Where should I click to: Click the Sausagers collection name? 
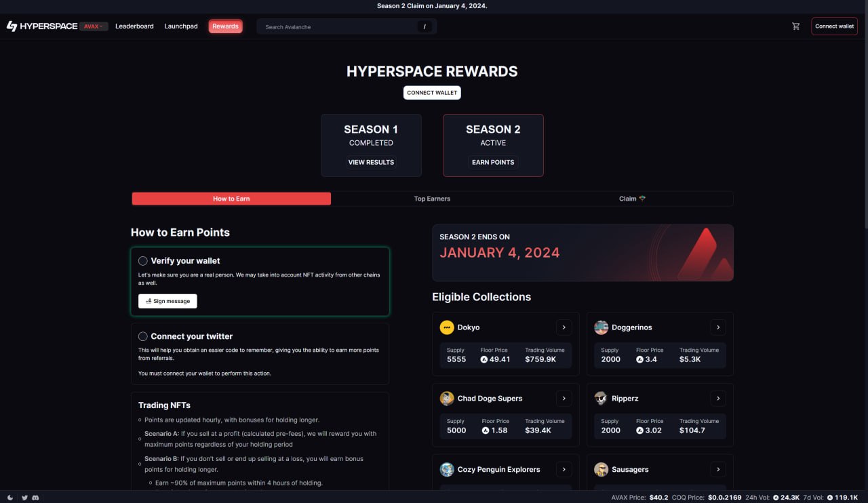630,469
